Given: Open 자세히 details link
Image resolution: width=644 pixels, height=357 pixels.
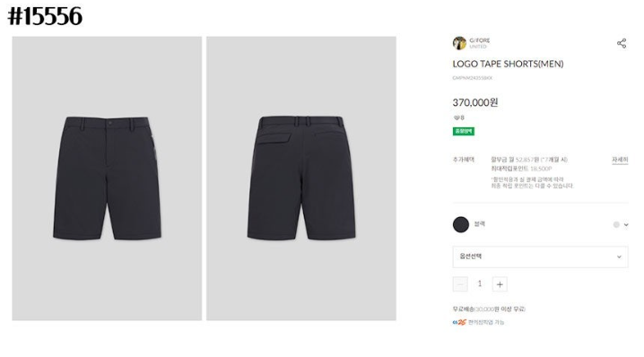Looking at the screenshot, I should point(620,160).
